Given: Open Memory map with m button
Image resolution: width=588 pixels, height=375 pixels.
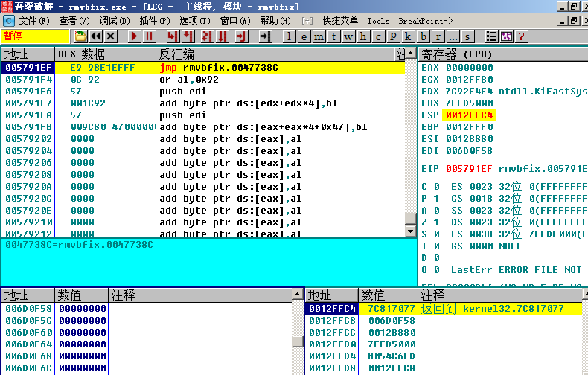Looking at the screenshot, I should pos(319,36).
